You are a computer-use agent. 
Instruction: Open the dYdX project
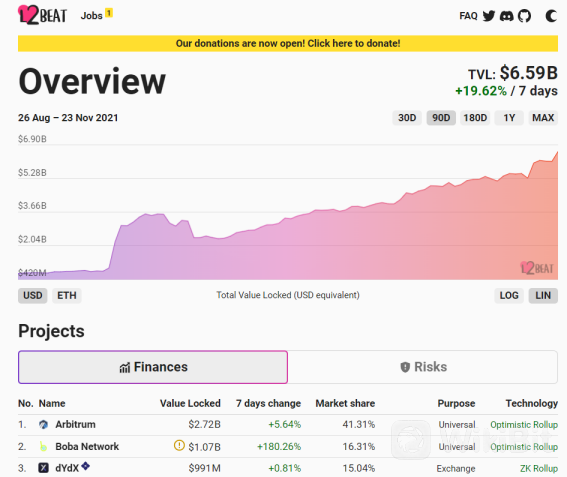pyautogui.click(x=67, y=468)
